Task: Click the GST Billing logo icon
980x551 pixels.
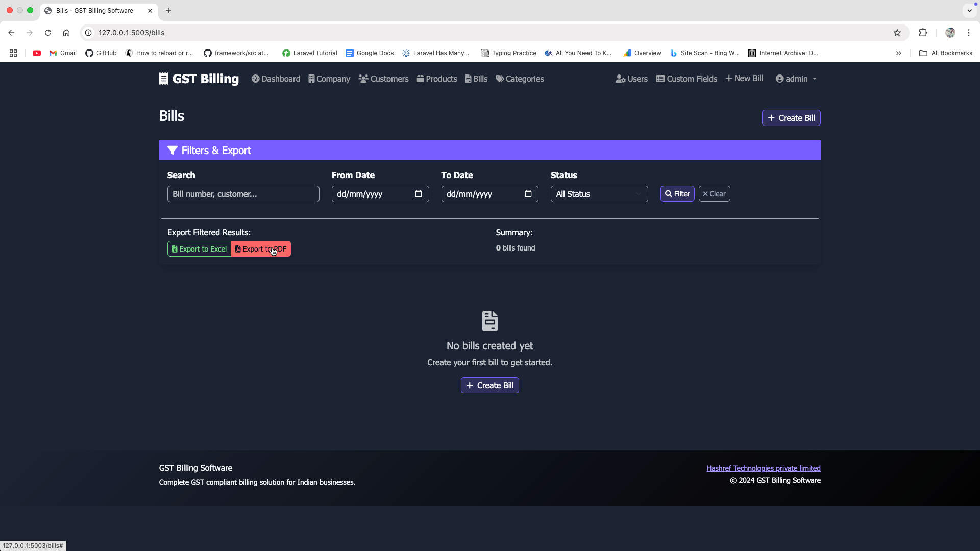Action: pos(163,79)
